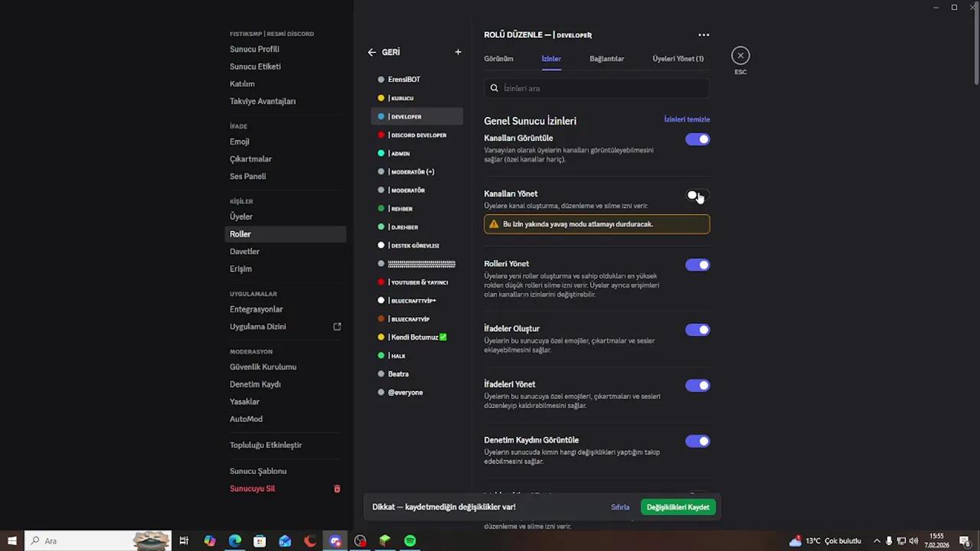Enable the Kanalları Yönet permission toggle
Viewport: 980px width, 551px height.
tap(697, 196)
